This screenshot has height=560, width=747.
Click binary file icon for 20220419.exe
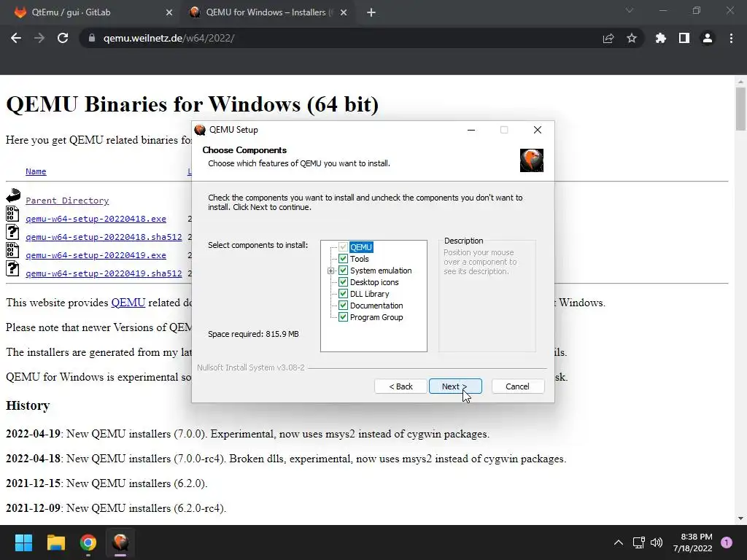[x=12, y=251]
